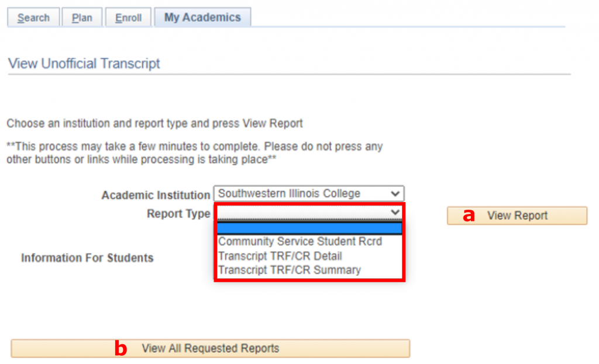599x364 pixels.
Task: Click the Report Type field label
Action: point(178,214)
